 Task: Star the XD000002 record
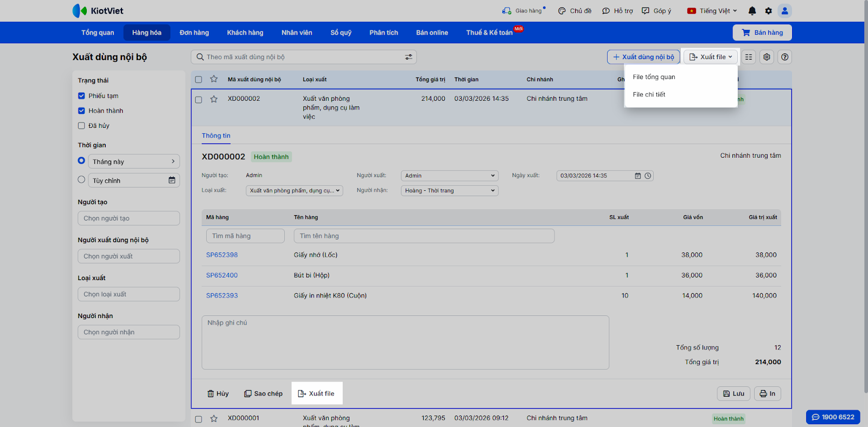point(214,99)
